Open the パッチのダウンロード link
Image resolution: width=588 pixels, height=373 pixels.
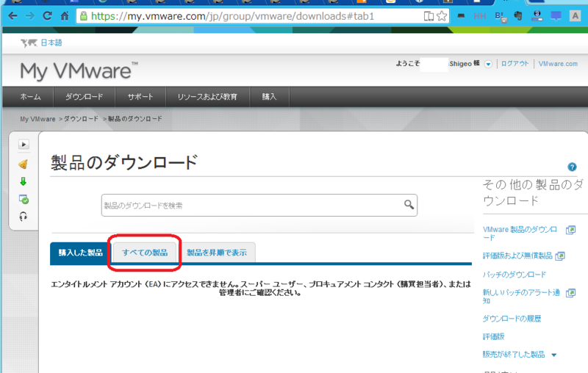[514, 275]
